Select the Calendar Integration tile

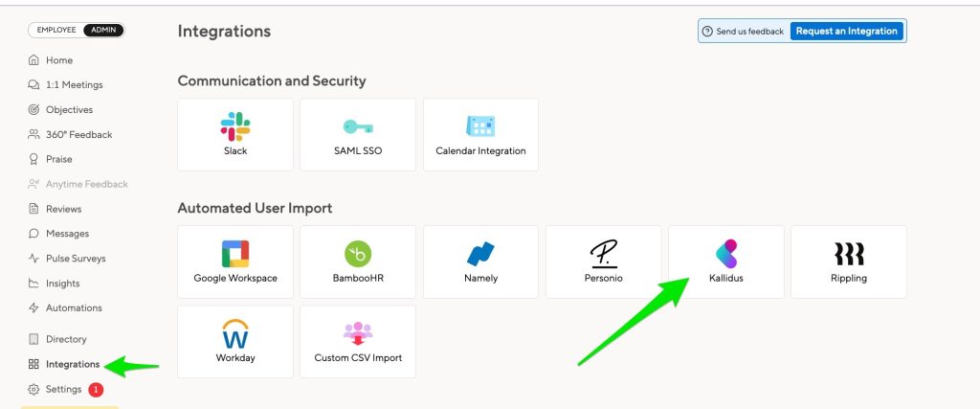tap(480, 134)
